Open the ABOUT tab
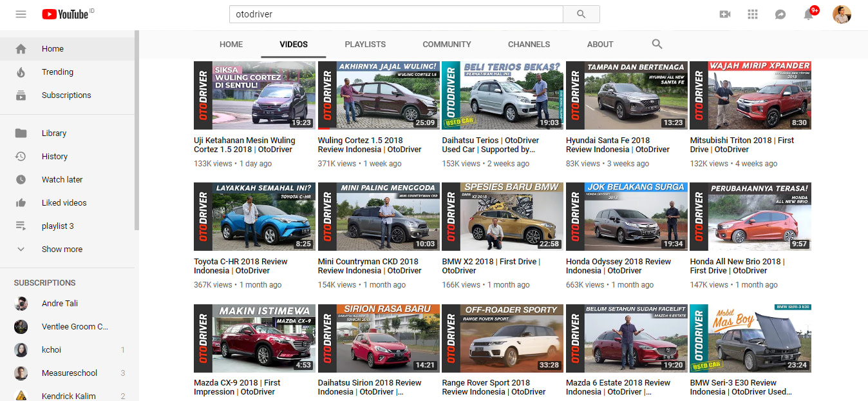 600,44
